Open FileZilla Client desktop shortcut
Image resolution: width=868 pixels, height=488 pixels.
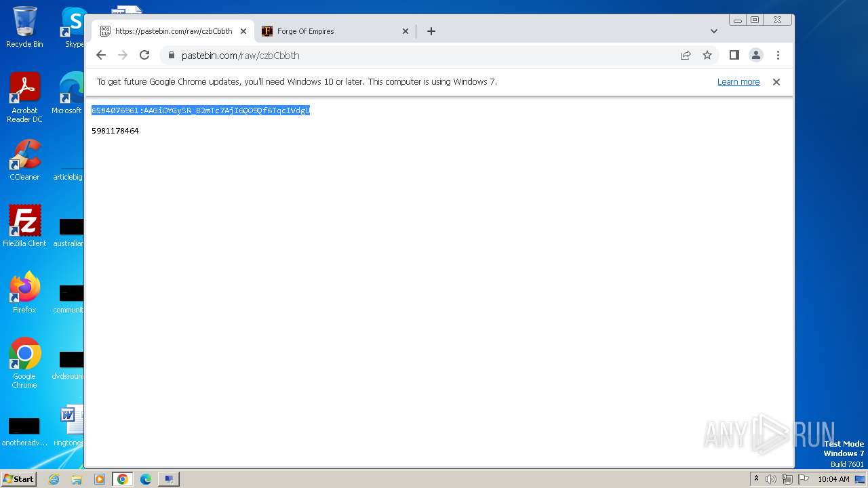[x=24, y=226]
